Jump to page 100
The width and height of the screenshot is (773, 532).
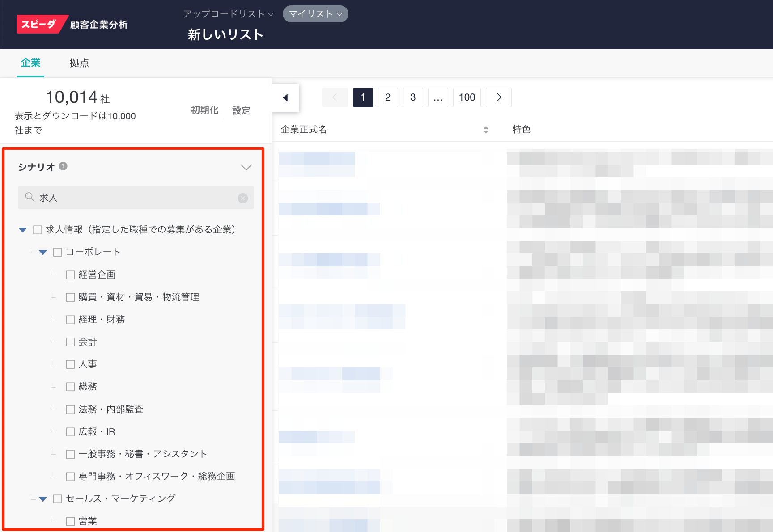click(x=467, y=97)
